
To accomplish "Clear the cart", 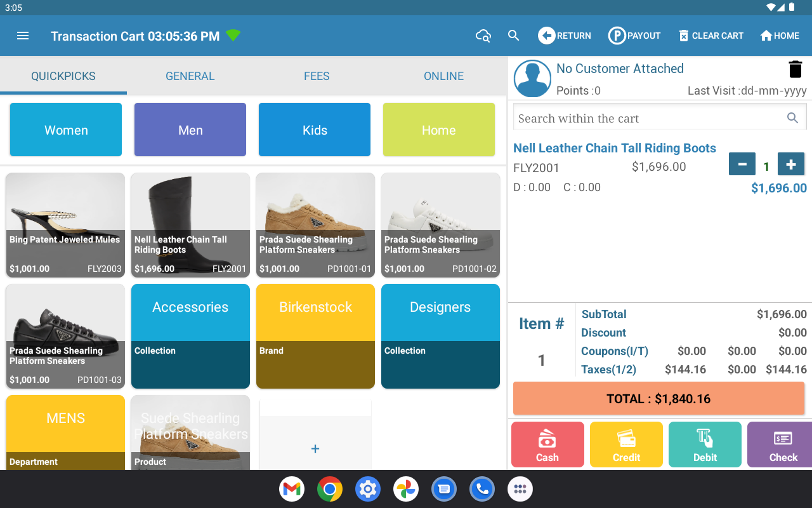I will (710, 36).
